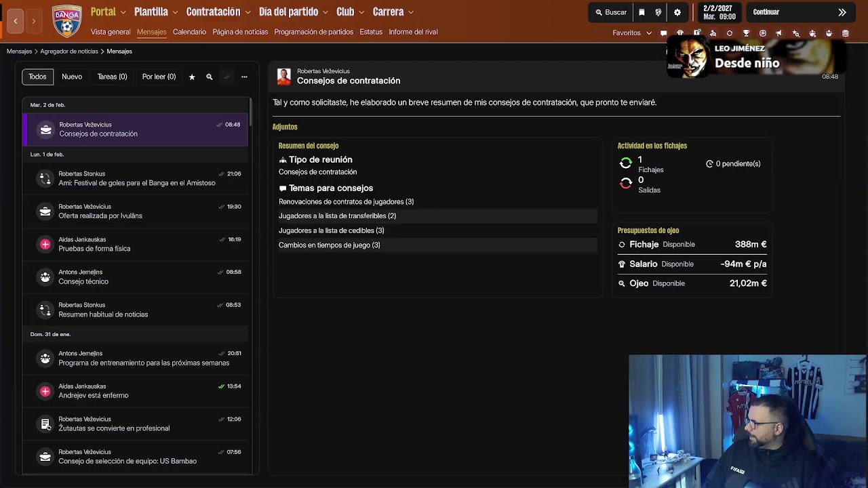Click the favorites speech bubble icon

point(664,33)
